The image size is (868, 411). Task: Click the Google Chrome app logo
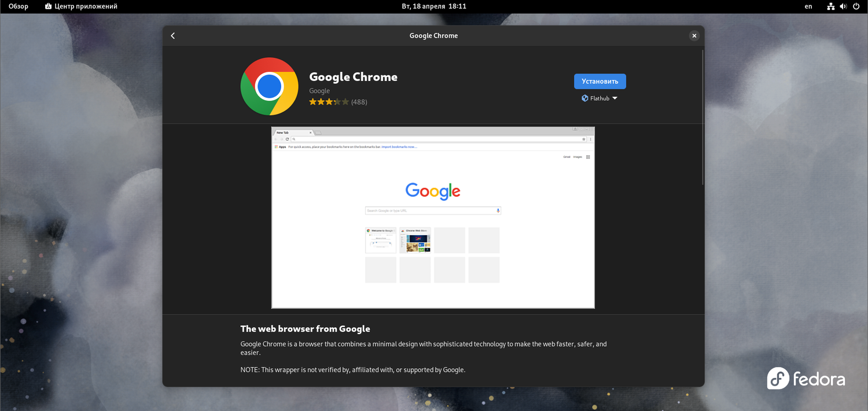269,86
